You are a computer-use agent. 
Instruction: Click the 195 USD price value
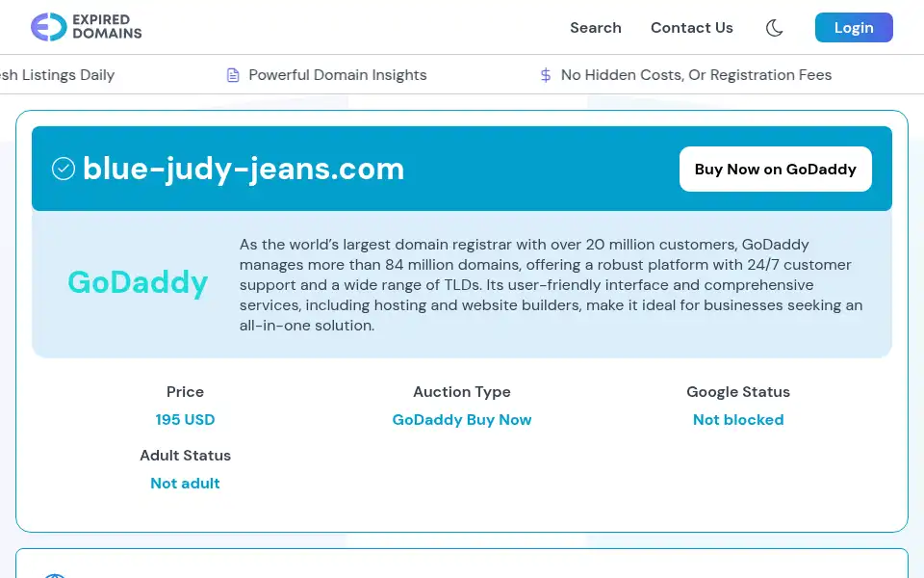pyautogui.click(x=185, y=419)
